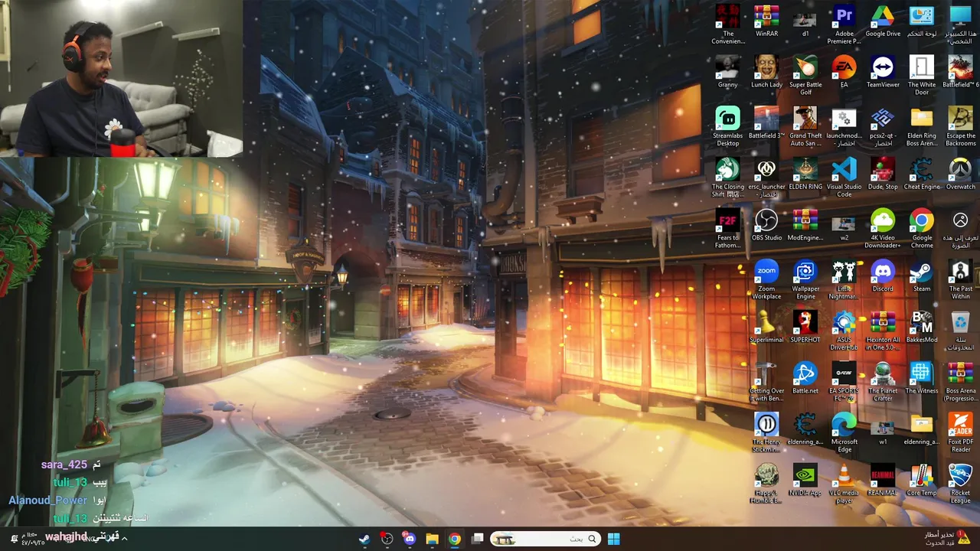Viewport: 980px width, 551px height.
Task: Launch Grand Theft Auto San Andreas icon
Action: [805, 126]
